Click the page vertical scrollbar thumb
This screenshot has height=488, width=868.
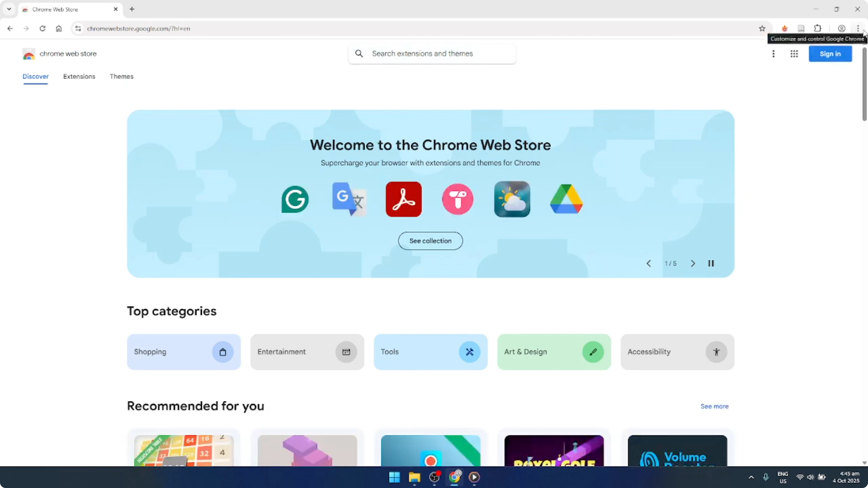[864, 84]
